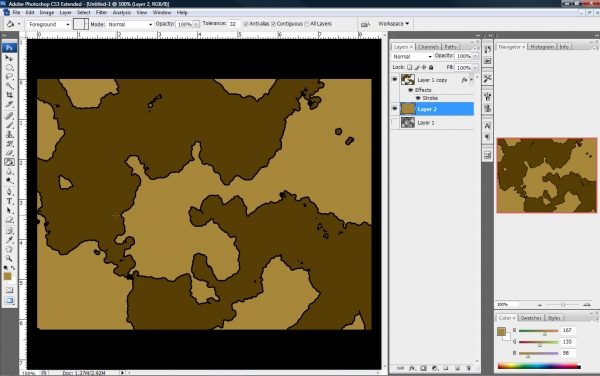600x376 pixels.
Task: Change the screen mode button
Action: point(9,301)
